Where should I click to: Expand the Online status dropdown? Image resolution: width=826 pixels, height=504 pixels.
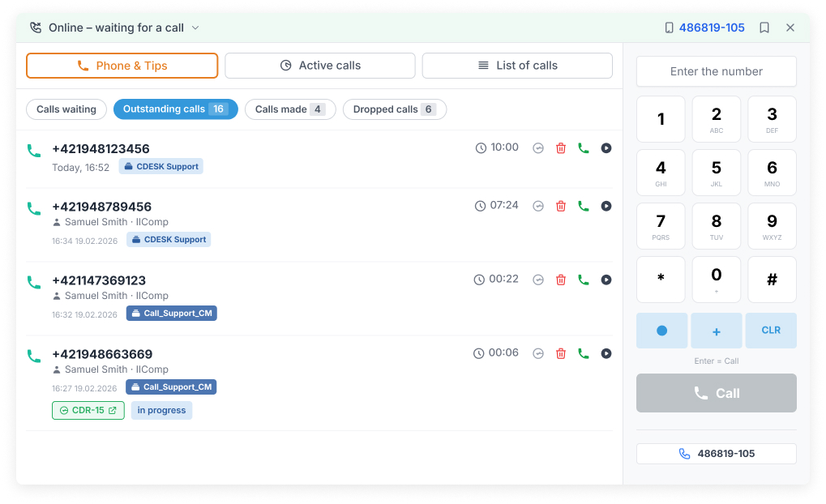pyautogui.click(x=115, y=28)
